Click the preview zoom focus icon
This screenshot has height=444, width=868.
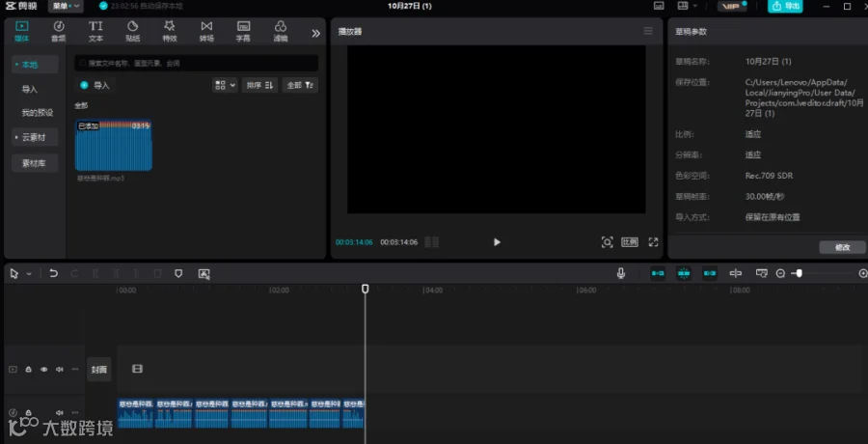pos(608,242)
